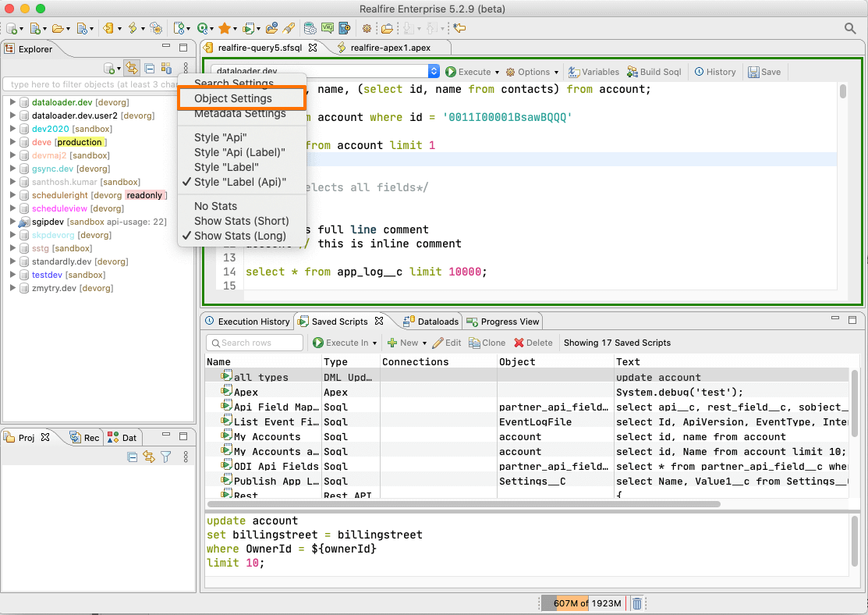Open the New dropdown arrow in Saved Scripts
Screen dimensions: 868x615
pyautogui.click(x=424, y=343)
